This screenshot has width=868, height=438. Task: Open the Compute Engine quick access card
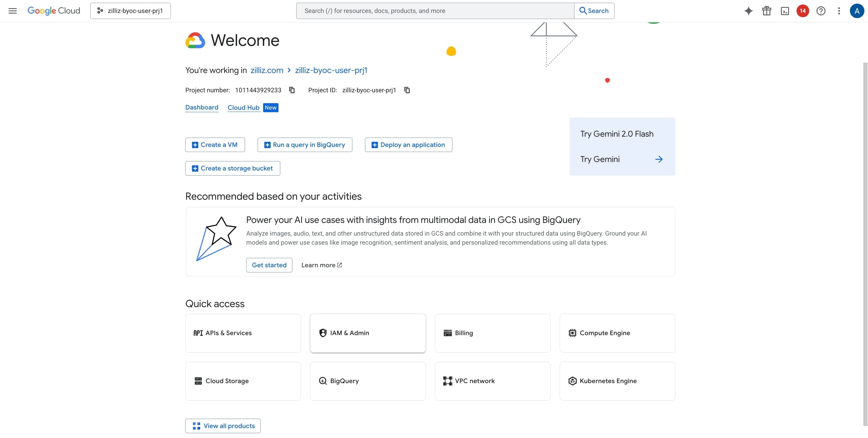pyautogui.click(x=617, y=333)
